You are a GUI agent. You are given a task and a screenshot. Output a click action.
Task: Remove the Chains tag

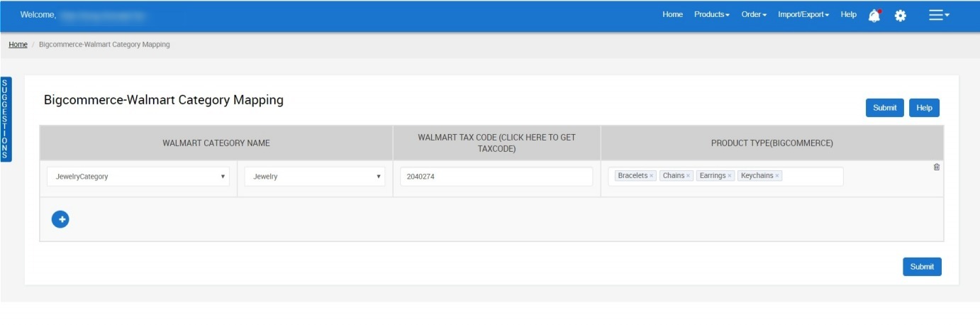coord(688,176)
